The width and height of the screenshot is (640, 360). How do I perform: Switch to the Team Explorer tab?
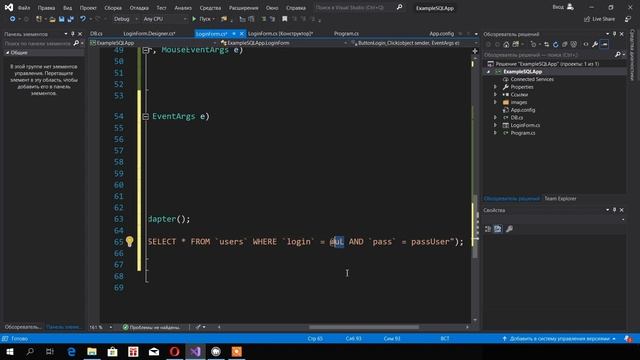(x=560, y=198)
